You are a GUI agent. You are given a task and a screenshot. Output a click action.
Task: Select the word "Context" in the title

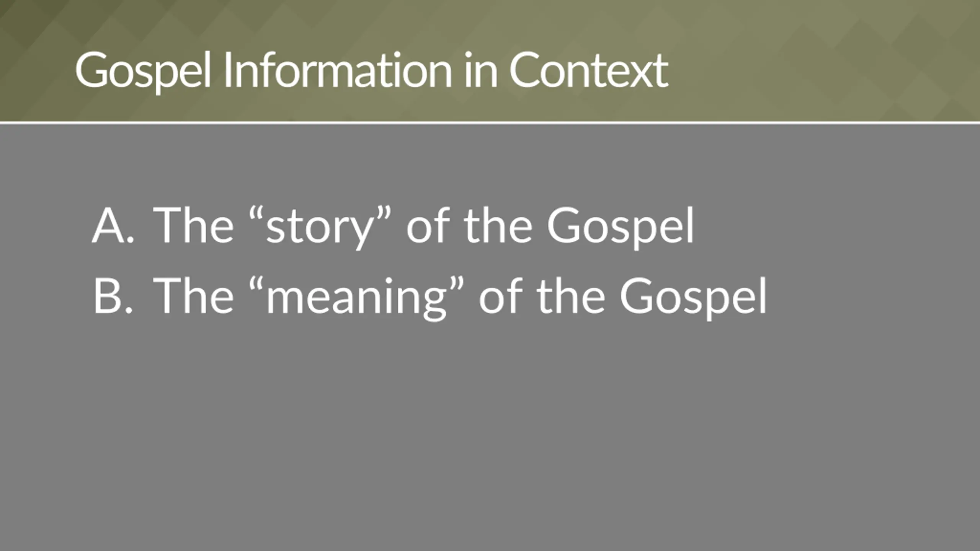(x=589, y=70)
